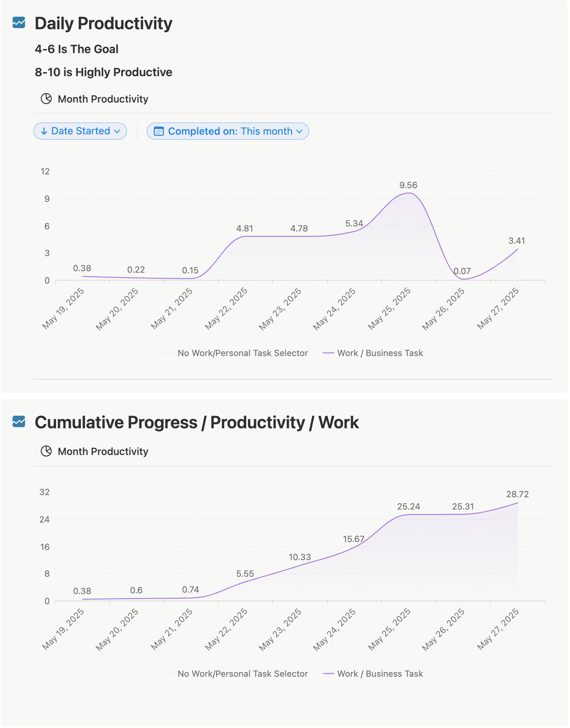Image resolution: width=570 pixels, height=728 pixels.
Task: Open the Completed on: This month dropdown chevron
Action: click(x=299, y=132)
